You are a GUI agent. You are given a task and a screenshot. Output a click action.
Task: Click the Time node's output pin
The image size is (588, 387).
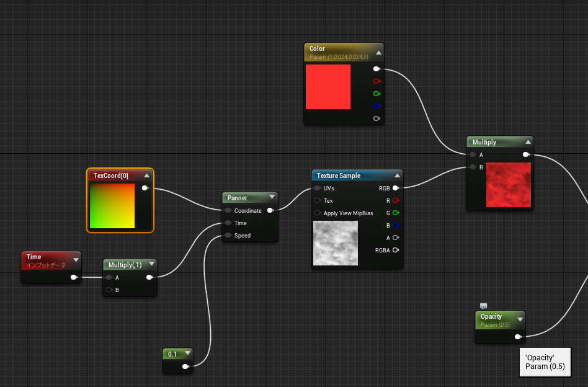(x=74, y=277)
